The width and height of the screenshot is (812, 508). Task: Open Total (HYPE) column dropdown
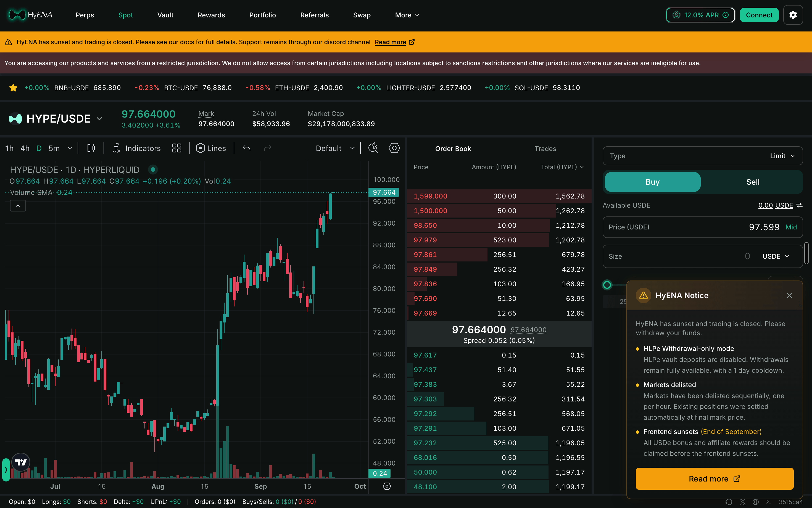[x=562, y=167]
